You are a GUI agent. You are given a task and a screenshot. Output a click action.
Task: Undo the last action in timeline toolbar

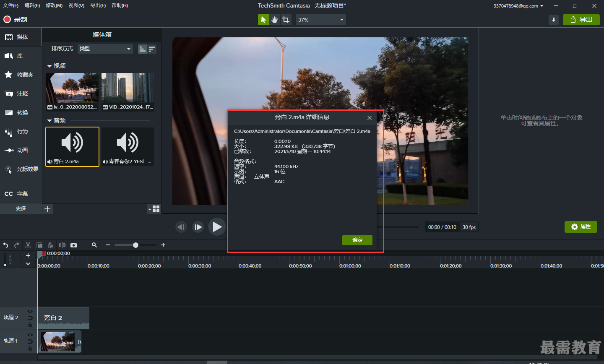(x=5, y=245)
